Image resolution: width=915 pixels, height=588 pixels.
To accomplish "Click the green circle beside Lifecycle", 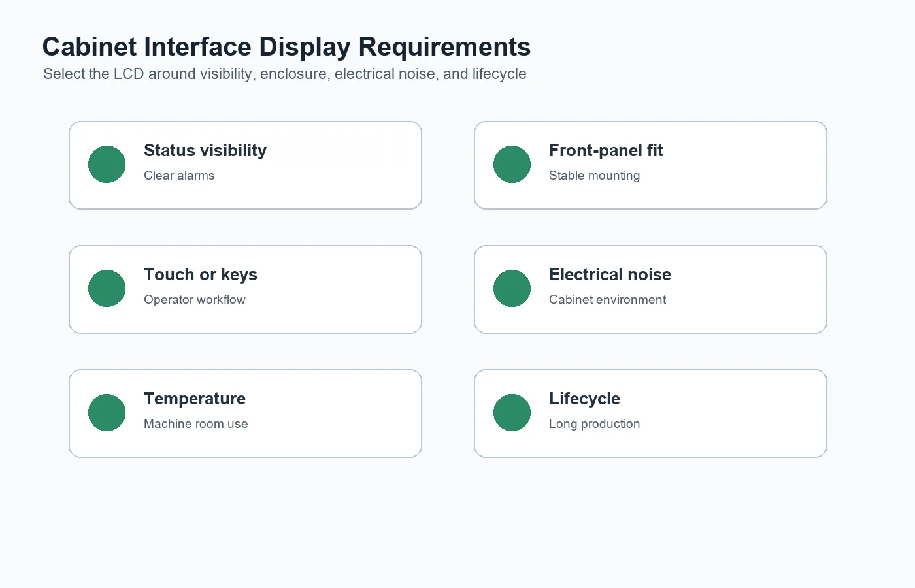I will 512,412.
